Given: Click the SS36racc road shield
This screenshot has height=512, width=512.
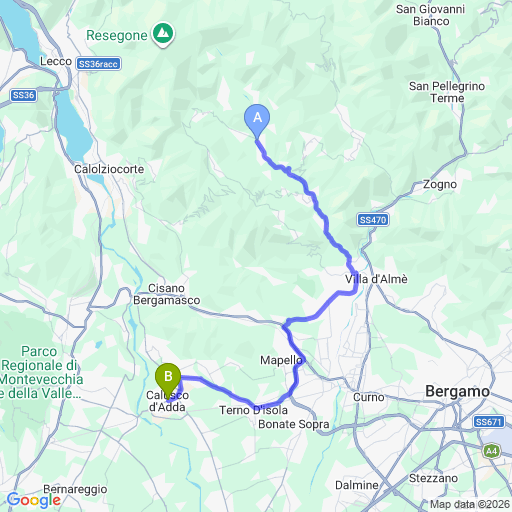Looking at the screenshot, I should pyautogui.click(x=98, y=64).
